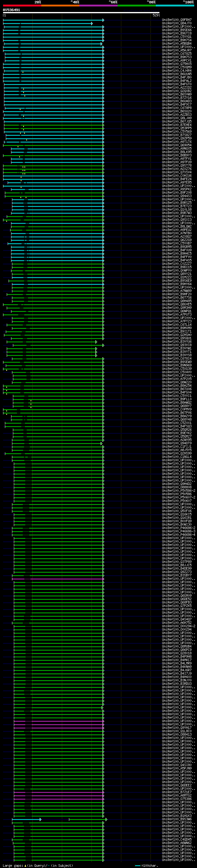Click the white query sequence ruler bar

81,12
